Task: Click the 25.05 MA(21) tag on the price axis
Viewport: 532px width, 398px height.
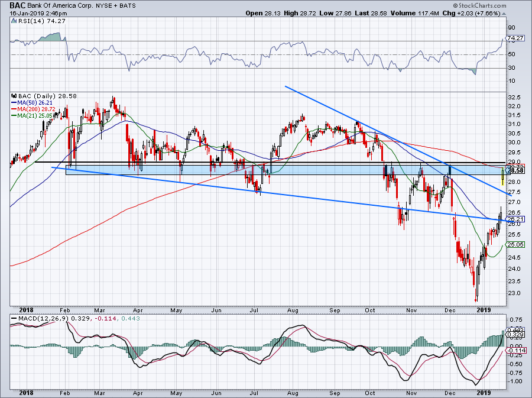Action: (515, 245)
